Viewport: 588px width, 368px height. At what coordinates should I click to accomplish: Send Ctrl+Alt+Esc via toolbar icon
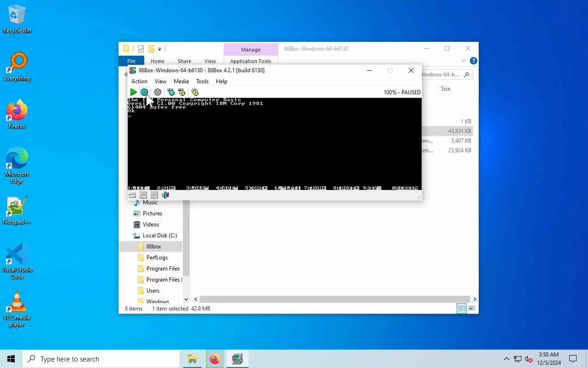point(181,92)
